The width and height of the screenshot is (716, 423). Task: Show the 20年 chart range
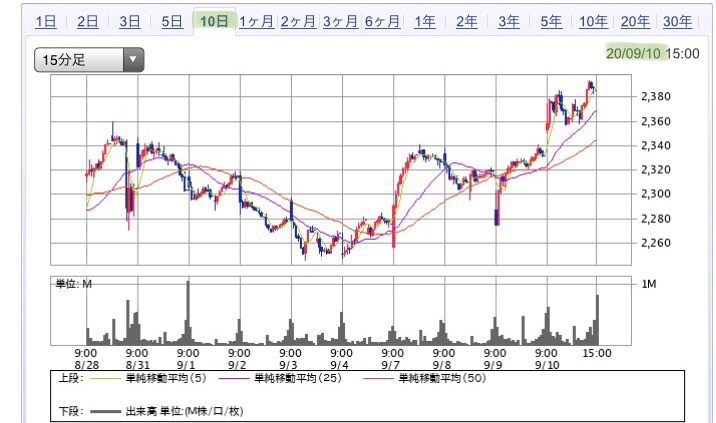click(635, 21)
